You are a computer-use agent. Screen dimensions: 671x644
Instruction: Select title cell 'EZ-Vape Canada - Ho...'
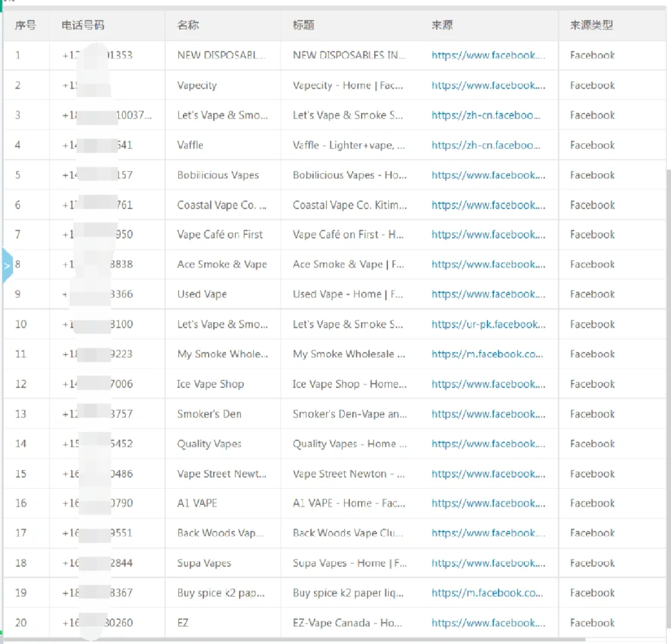tap(347, 623)
